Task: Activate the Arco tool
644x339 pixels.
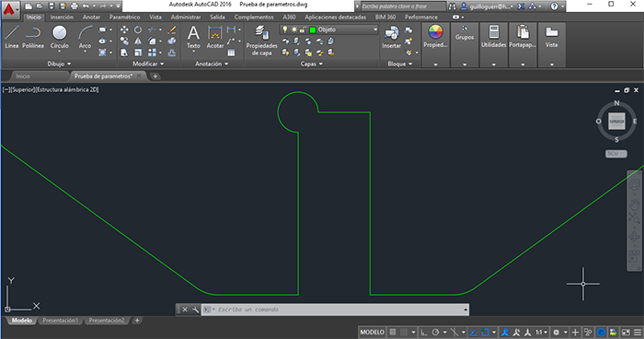Action: pos(85,37)
